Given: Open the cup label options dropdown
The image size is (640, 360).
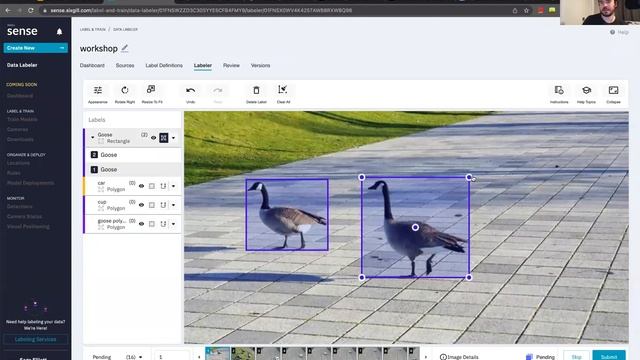Looking at the screenshot, I should pos(173,205).
